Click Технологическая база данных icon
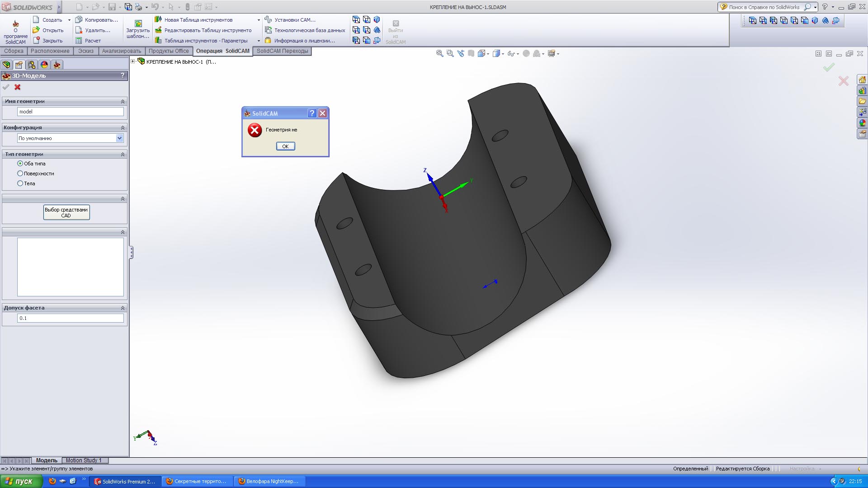This screenshot has width=868, height=488. 268,30
